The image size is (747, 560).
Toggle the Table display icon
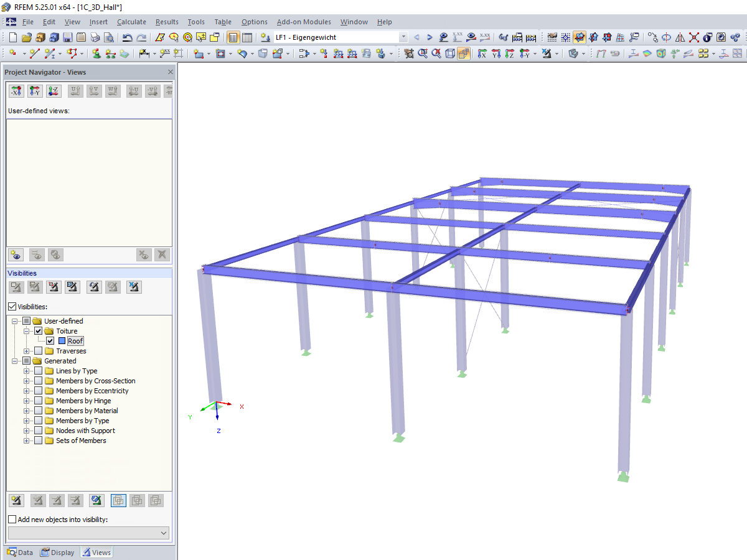[247, 37]
